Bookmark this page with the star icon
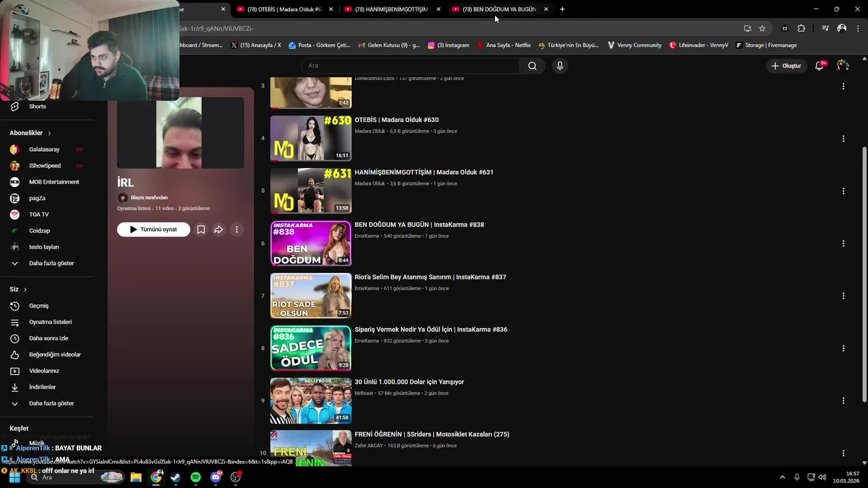This screenshot has height=488, width=868. click(762, 28)
